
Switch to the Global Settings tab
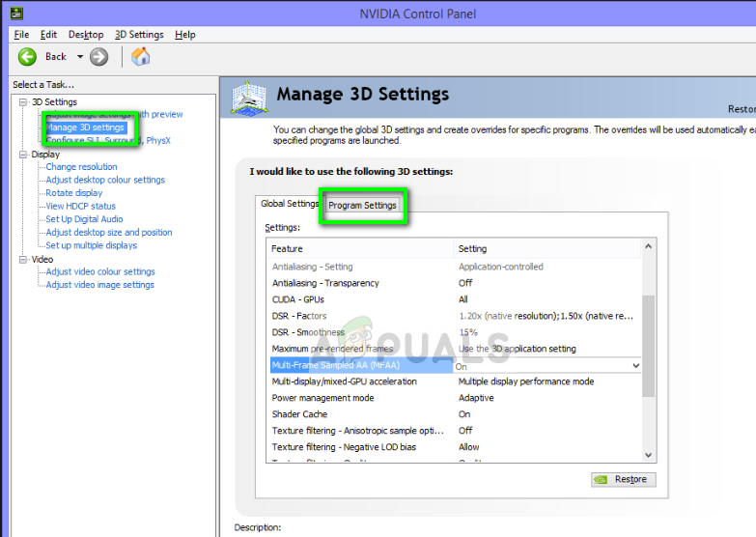click(290, 204)
